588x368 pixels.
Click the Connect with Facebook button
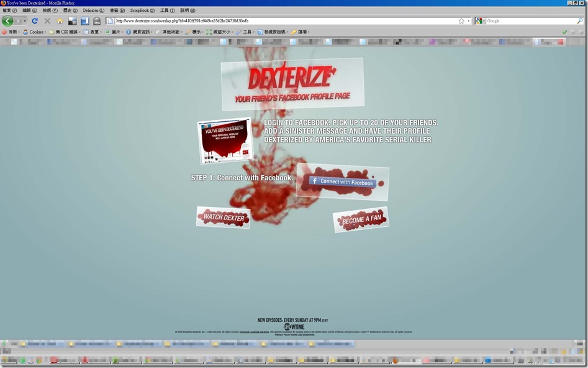(342, 182)
